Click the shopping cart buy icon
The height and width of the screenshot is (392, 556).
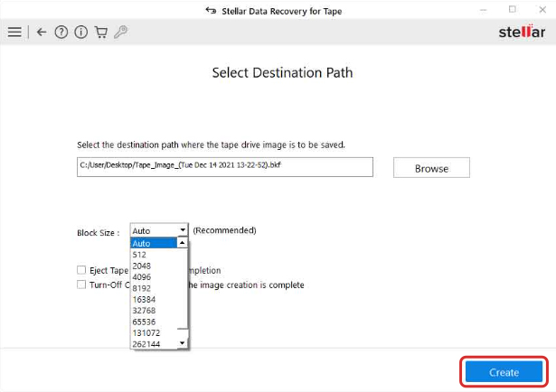101,33
